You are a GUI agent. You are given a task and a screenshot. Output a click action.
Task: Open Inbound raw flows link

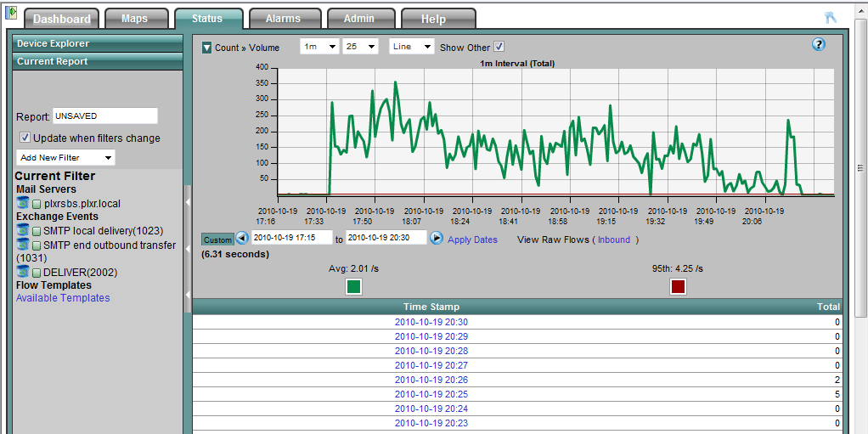click(614, 240)
